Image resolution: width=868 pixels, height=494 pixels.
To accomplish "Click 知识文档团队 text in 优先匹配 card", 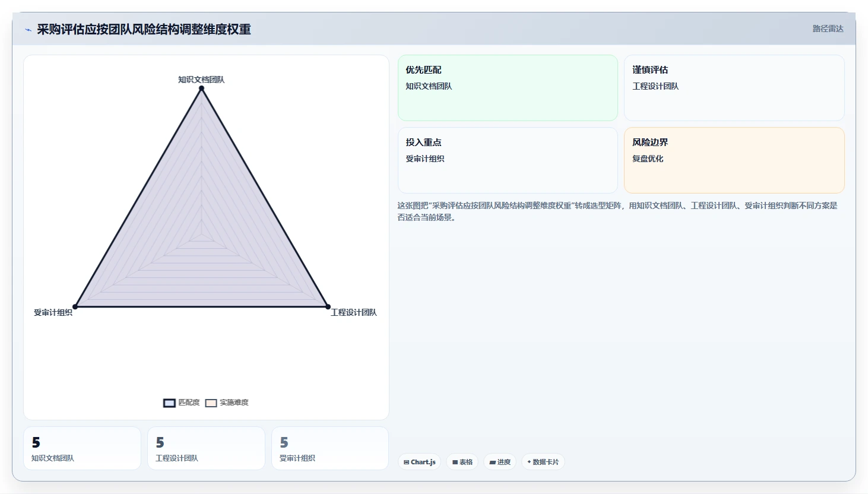I will coord(429,86).
